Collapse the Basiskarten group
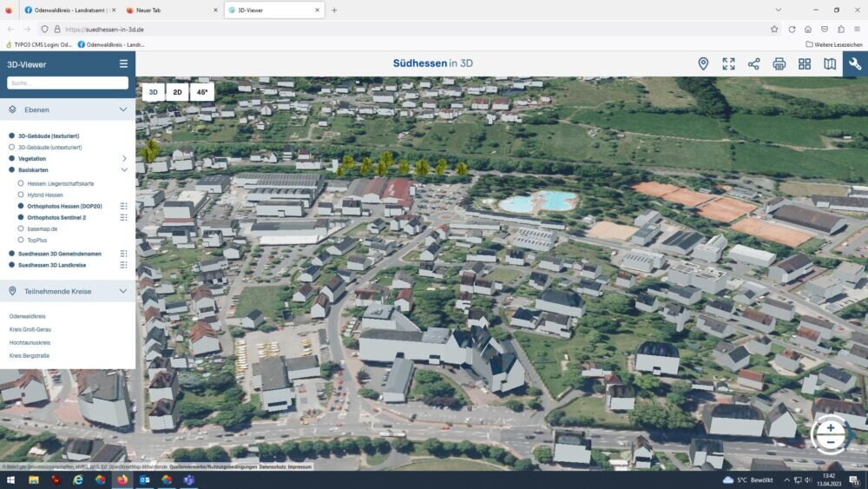The width and height of the screenshot is (868, 489). click(124, 170)
